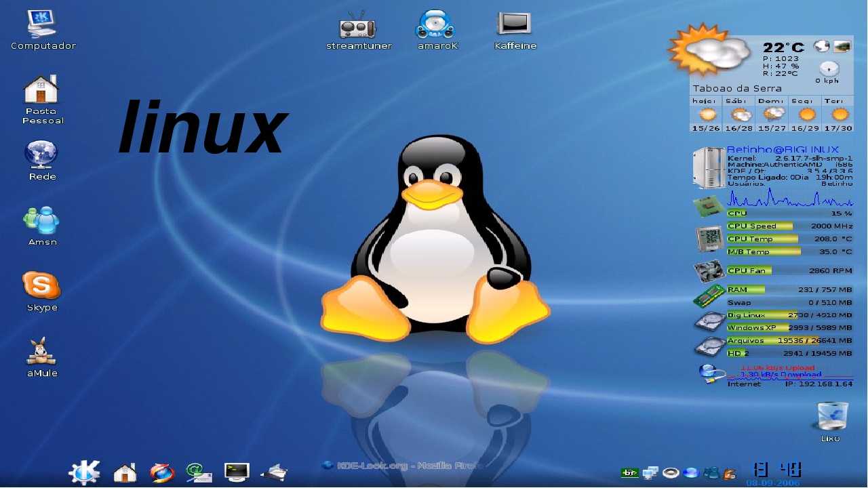The height and width of the screenshot is (488, 868).
Task: Click the Windows XP partition usage bar
Action: point(790,328)
